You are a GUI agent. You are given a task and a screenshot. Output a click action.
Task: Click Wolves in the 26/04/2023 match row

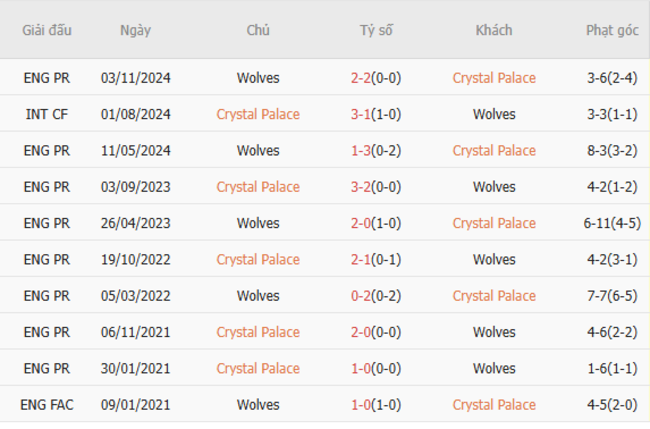coord(258,223)
